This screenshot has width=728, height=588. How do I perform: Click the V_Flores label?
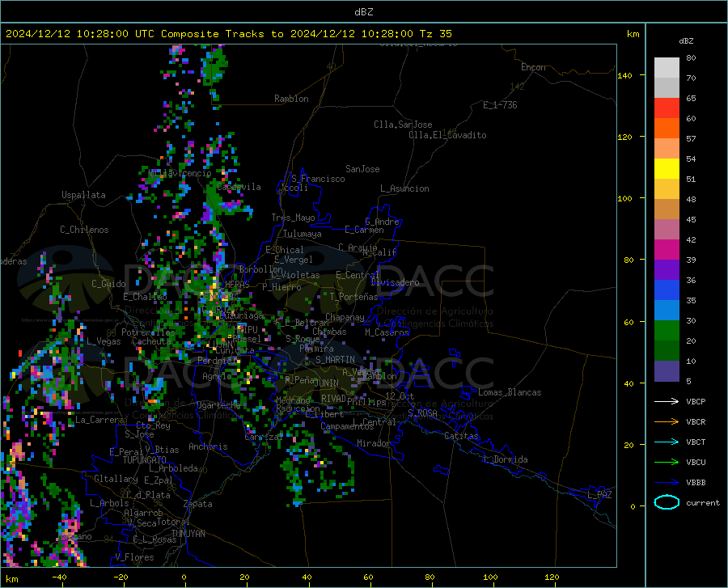point(134,557)
